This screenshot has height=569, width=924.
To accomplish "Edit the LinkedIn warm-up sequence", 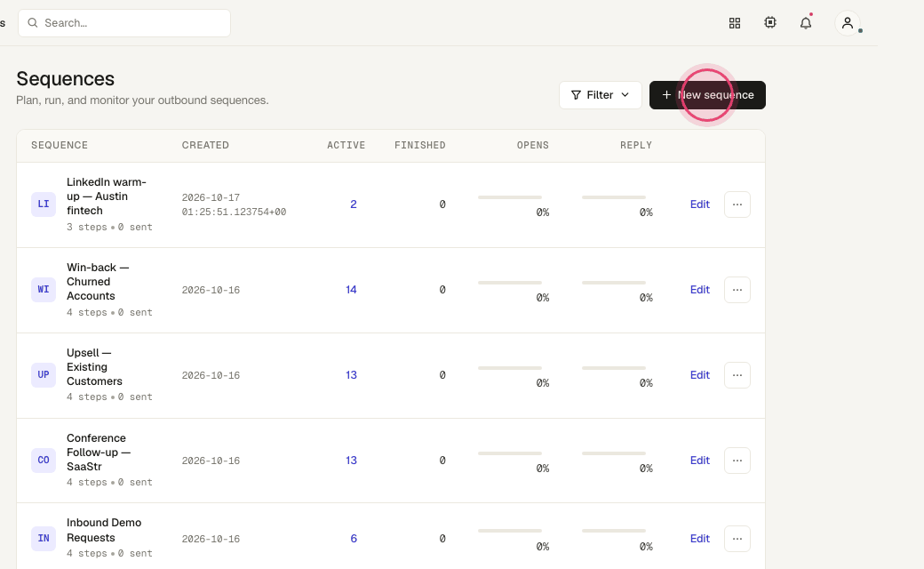I will click(699, 204).
